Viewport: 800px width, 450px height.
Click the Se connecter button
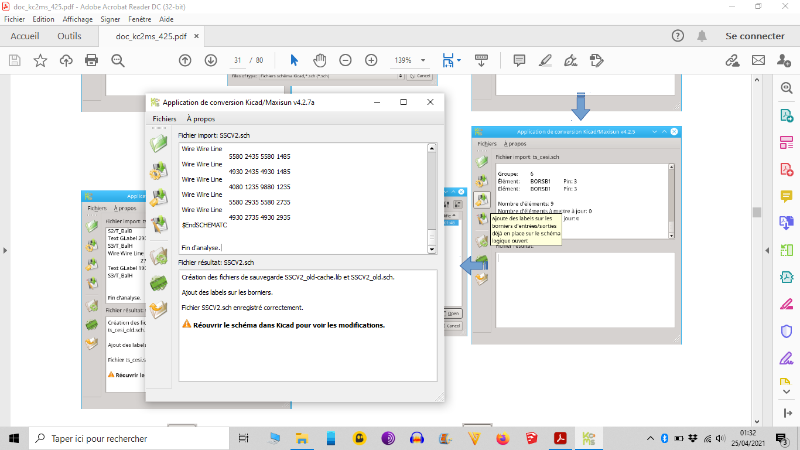point(755,36)
